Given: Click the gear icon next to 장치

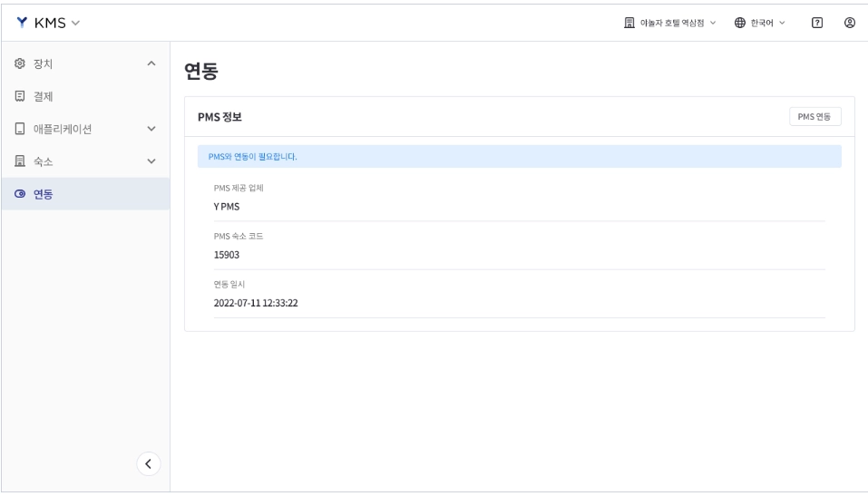Looking at the screenshot, I should point(20,63).
